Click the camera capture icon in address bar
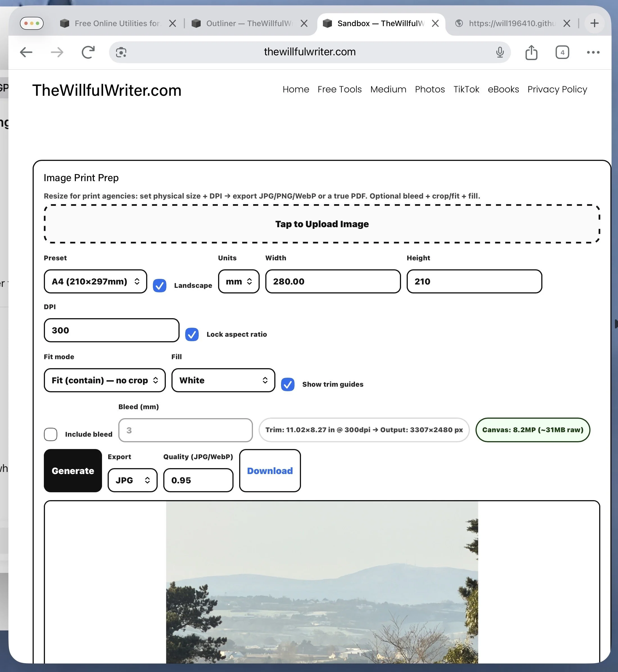The width and height of the screenshot is (618, 672). 121,52
